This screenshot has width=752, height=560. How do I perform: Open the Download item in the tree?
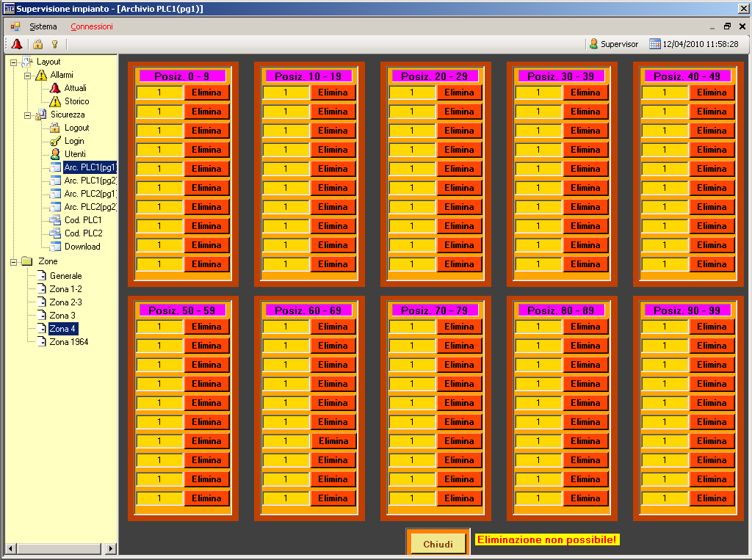82,247
